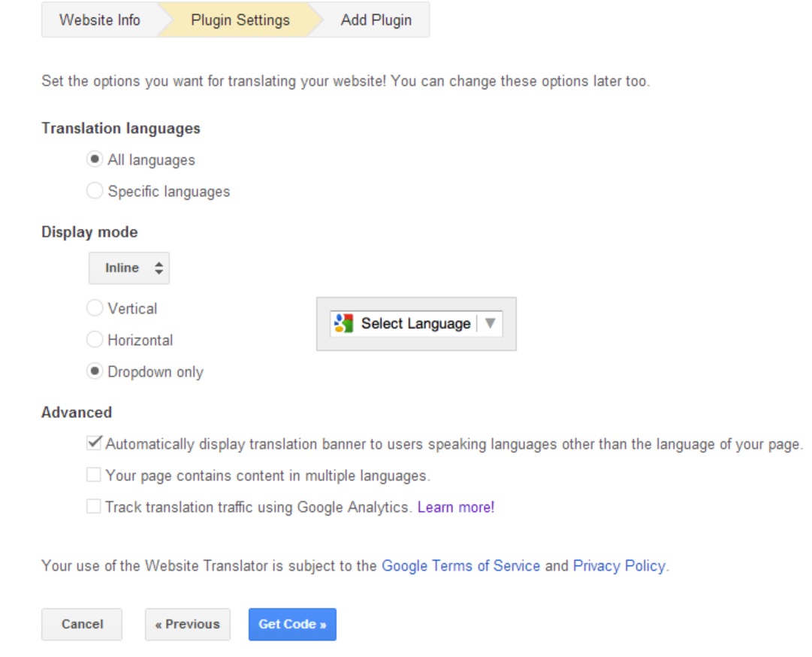Screen dimensions: 812x657
Task: Choose the Dropdown only layout
Action: pos(95,371)
